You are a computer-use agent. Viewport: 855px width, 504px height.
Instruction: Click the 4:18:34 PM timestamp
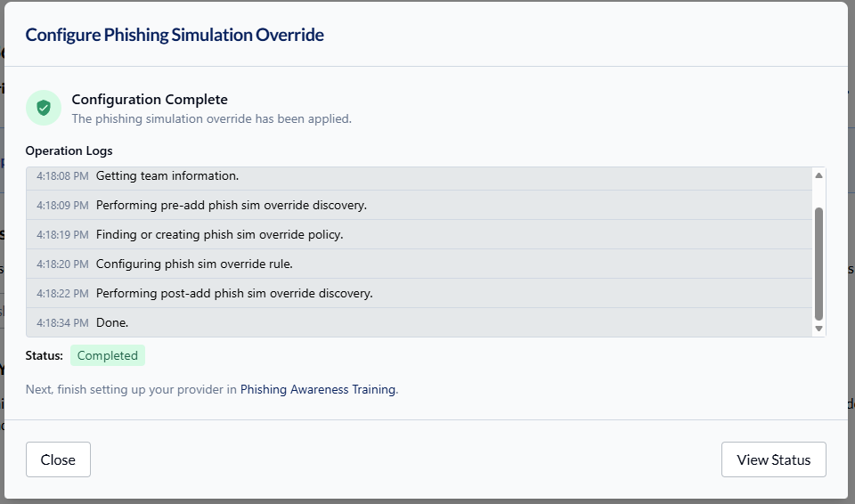click(62, 322)
